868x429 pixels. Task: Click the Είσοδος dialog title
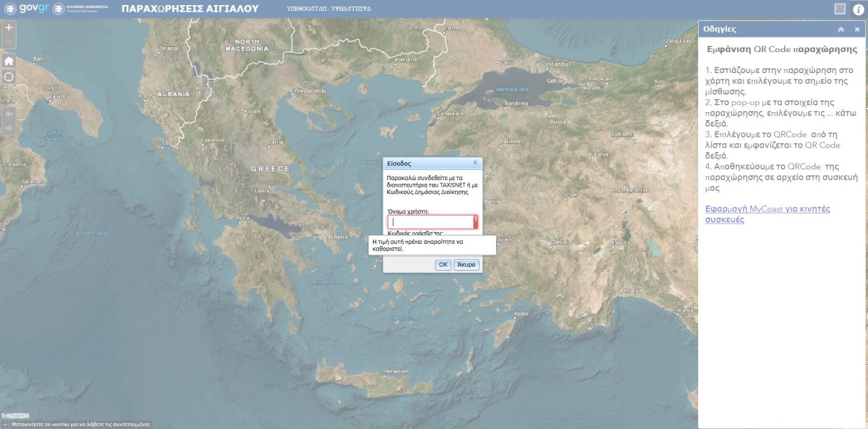(x=399, y=163)
